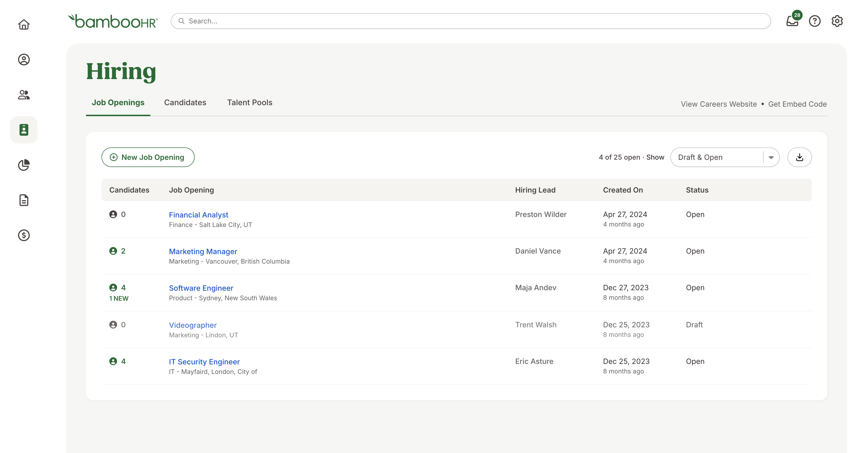Open the help question mark icon
The image size is (868, 453).
814,21
